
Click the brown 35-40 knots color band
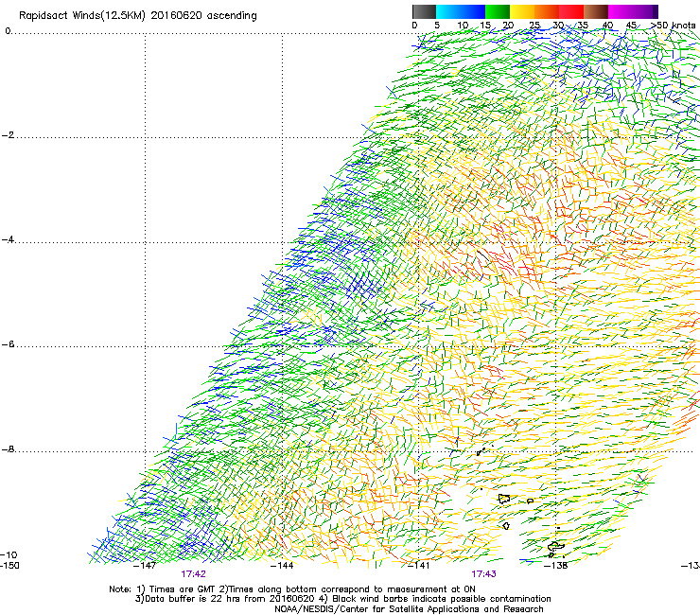click(596, 11)
